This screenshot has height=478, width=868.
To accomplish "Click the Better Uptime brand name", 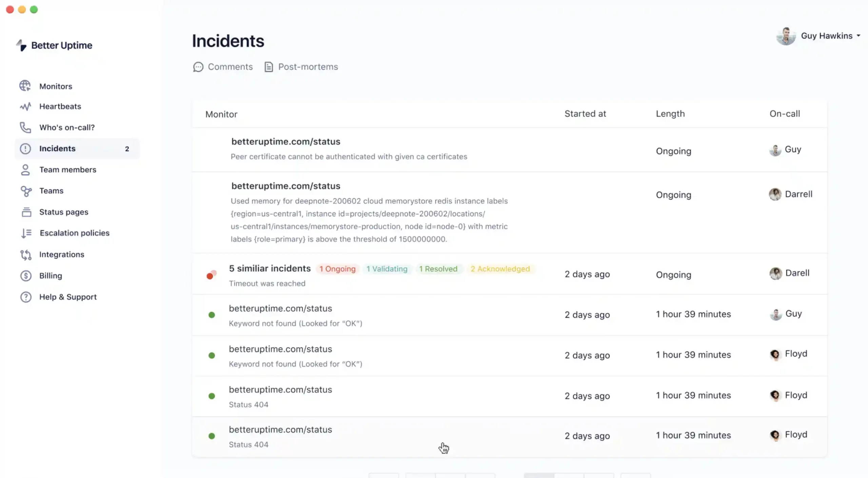I will pyautogui.click(x=62, y=45).
